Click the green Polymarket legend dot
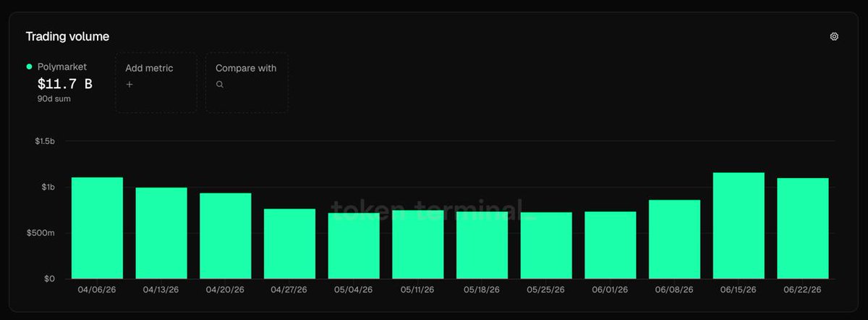The width and height of the screenshot is (868, 320). tap(30, 67)
